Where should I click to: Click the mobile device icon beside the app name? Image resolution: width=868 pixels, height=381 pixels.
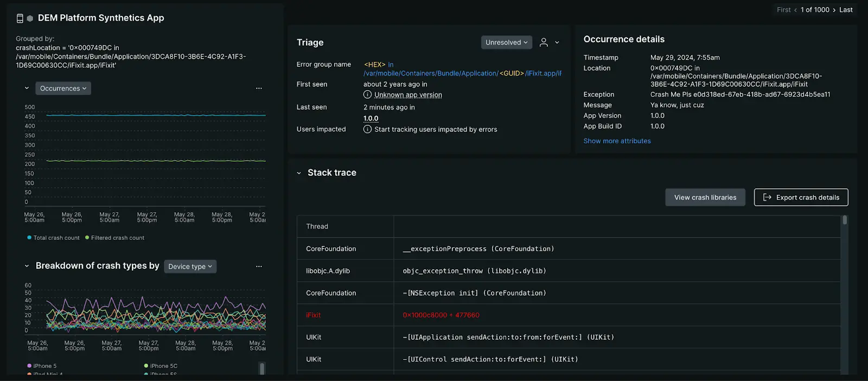20,18
